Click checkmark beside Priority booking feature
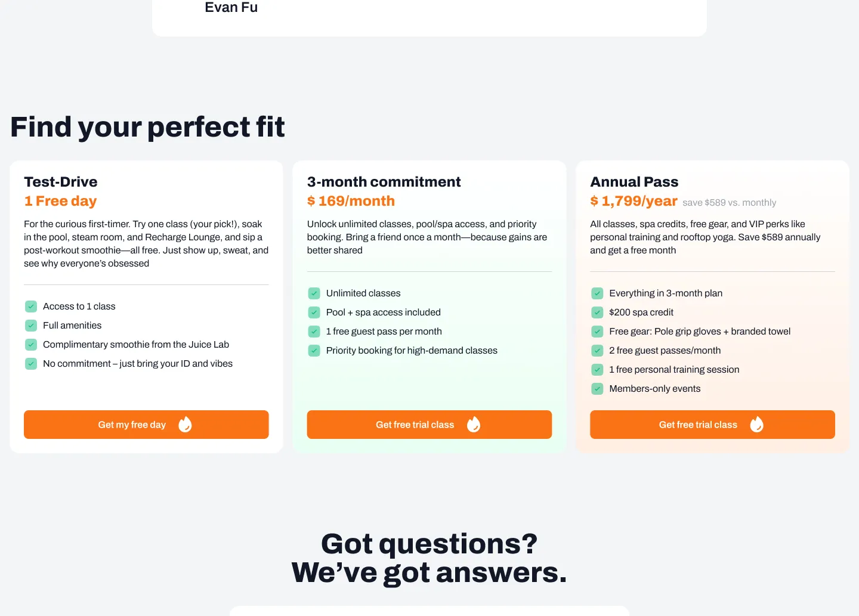Screen dimensions: 859x616 [x=314, y=351]
